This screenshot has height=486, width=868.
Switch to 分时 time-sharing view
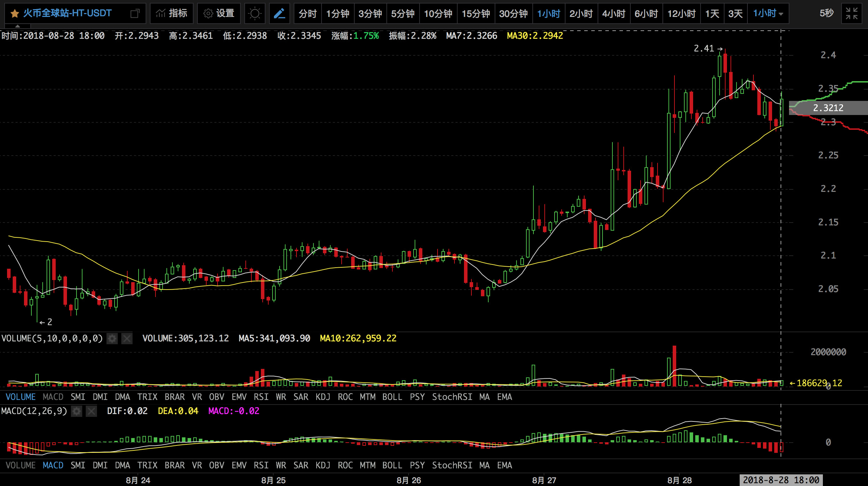307,13
